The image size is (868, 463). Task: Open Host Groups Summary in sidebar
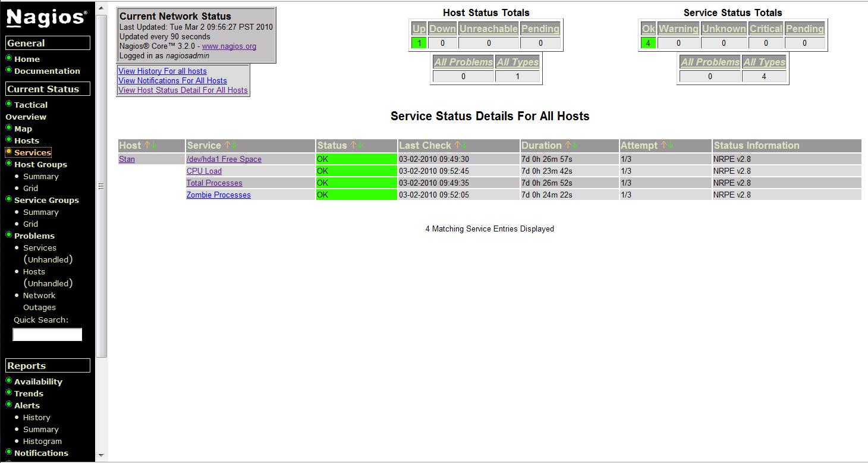click(40, 177)
